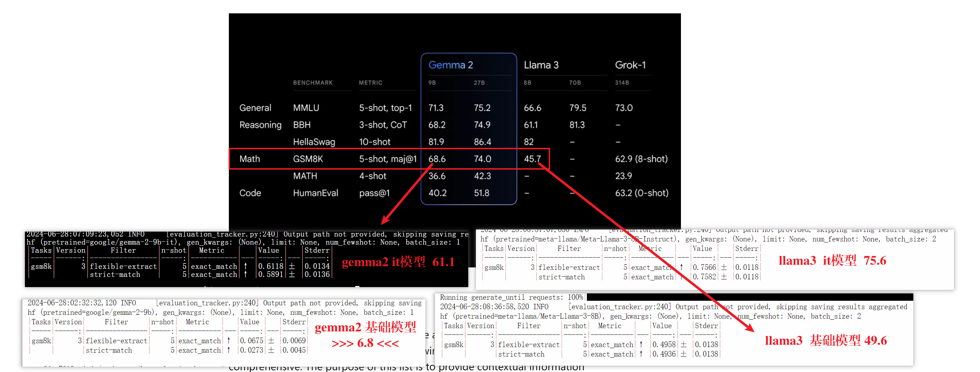Click the MMLU benchmark label

[x=306, y=108]
